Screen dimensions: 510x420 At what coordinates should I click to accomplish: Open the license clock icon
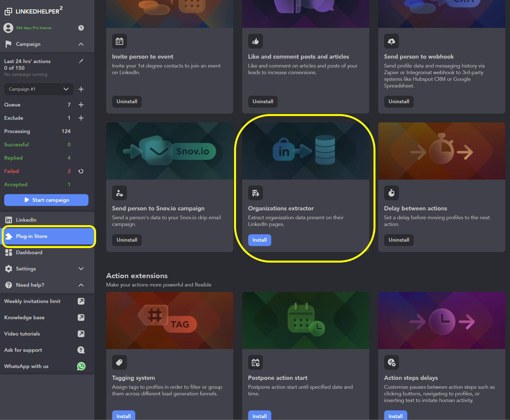click(81, 28)
